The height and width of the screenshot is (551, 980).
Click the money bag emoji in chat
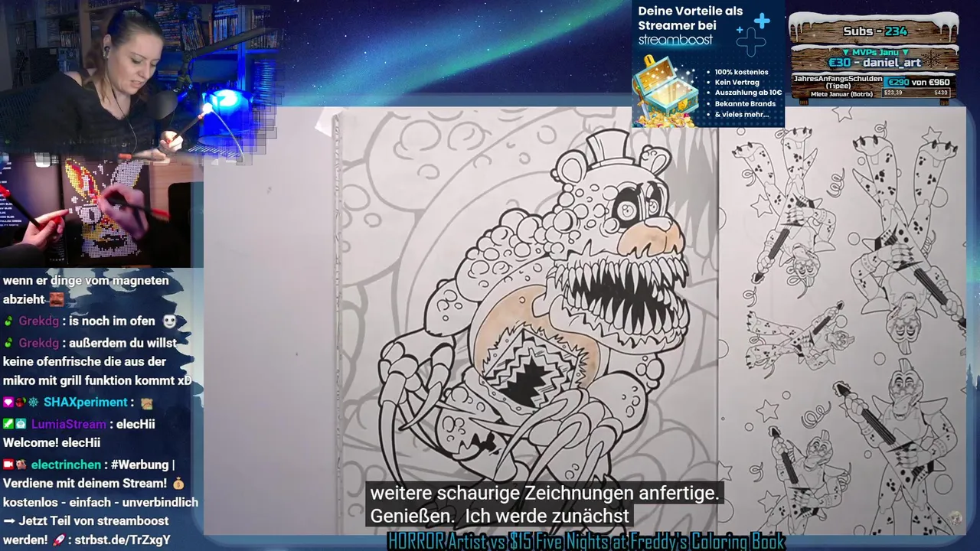click(178, 484)
